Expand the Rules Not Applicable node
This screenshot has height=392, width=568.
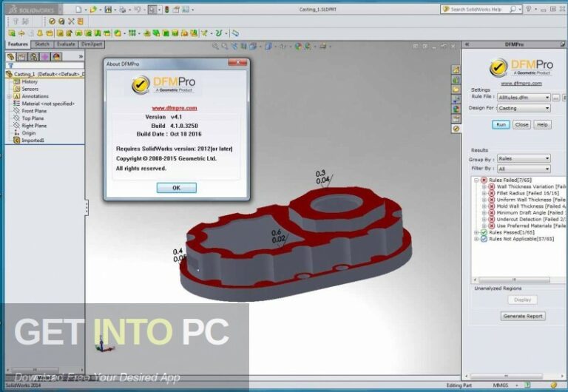click(476, 239)
